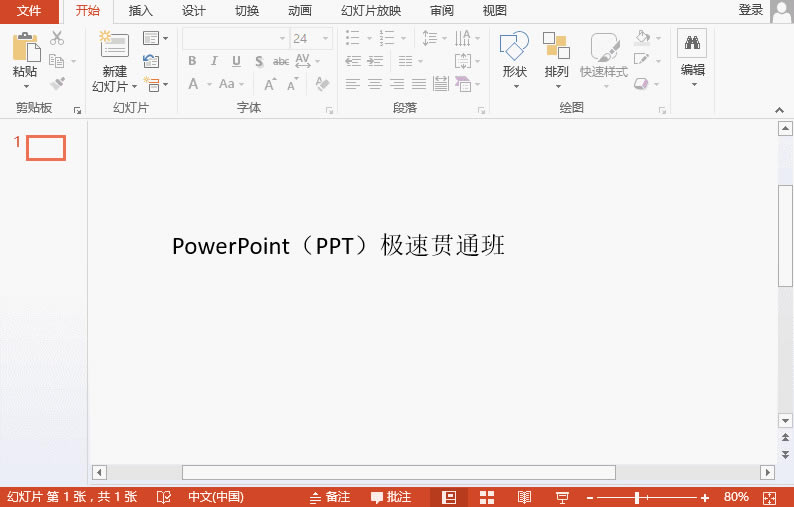
Task: Click the Editing binoculars icon
Action: coord(692,43)
